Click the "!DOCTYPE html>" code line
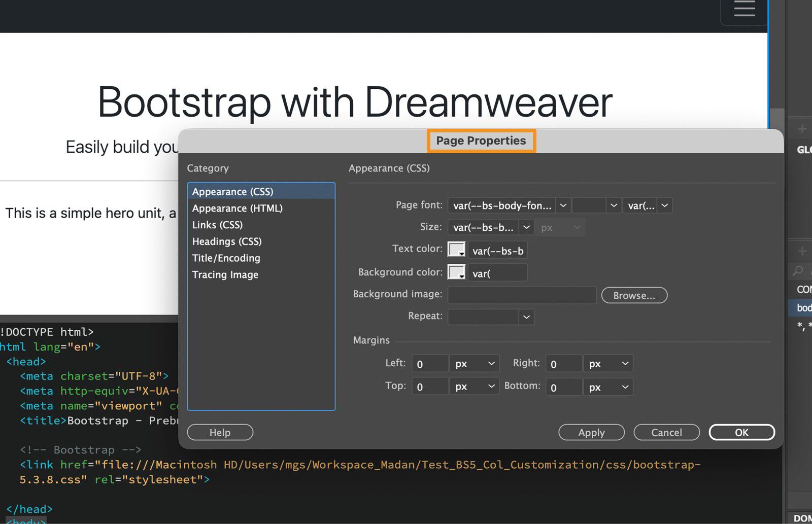The image size is (812, 524). [47, 332]
